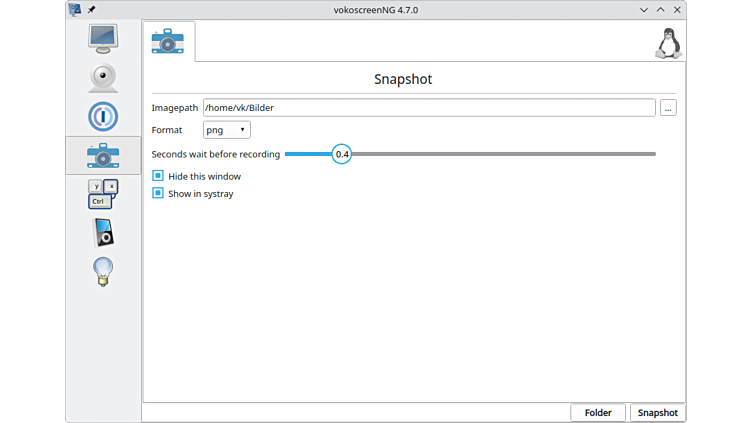Viewport: 752px width, 423px height.
Task: Click the vokoscreenNG title bar app icon
Action: pos(75,9)
